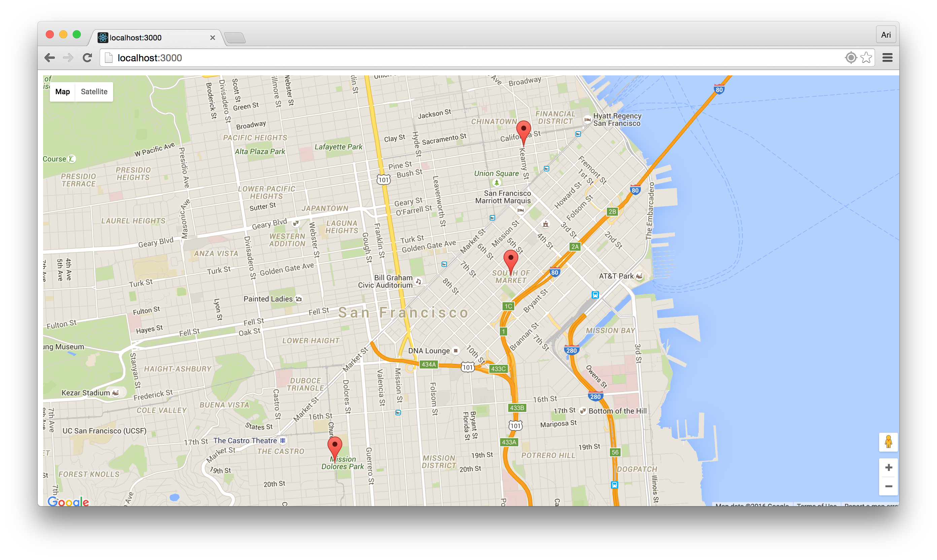Zoom in on the map

tap(889, 467)
